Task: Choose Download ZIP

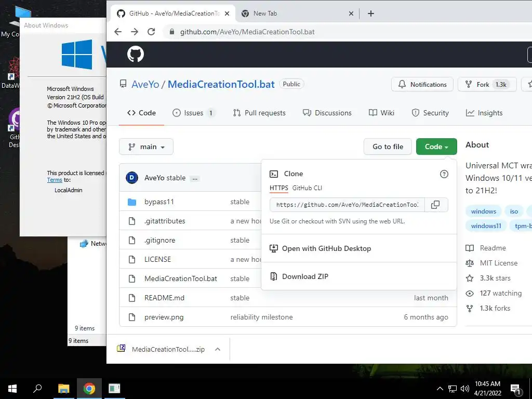Action: (x=359, y=276)
